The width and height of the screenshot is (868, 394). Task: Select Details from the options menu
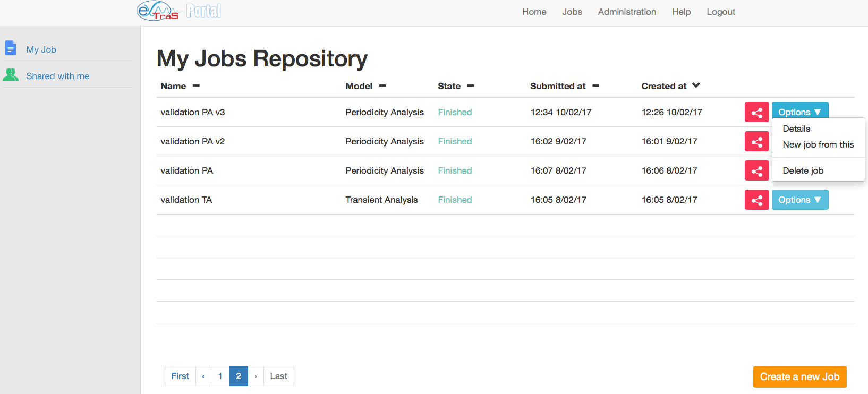pyautogui.click(x=796, y=129)
